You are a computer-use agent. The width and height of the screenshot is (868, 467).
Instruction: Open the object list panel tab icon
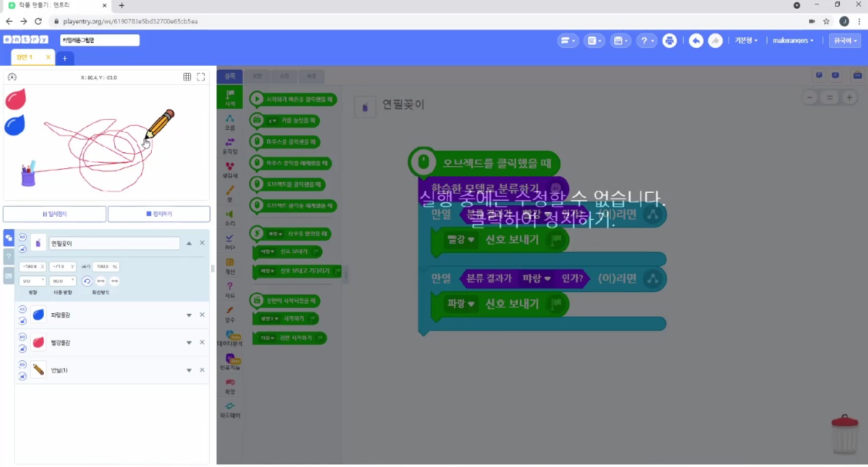click(8, 238)
